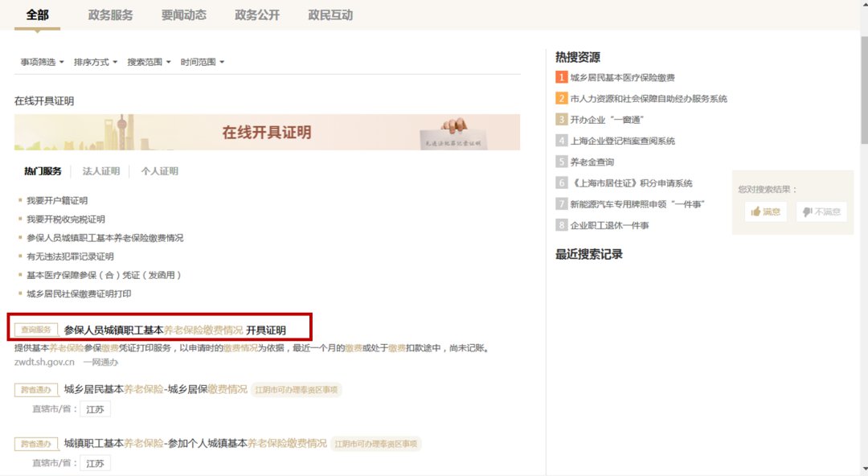Open the 要闻动态 tab
868x476 pixels.
pos(184,15)
